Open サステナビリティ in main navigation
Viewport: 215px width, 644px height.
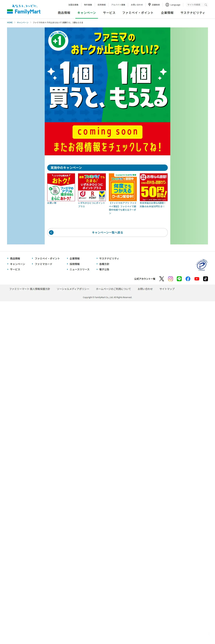192,13
